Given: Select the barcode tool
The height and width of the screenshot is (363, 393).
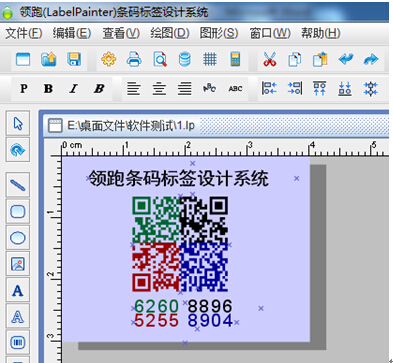Looking at the screenshot, I should coord(18,342).
